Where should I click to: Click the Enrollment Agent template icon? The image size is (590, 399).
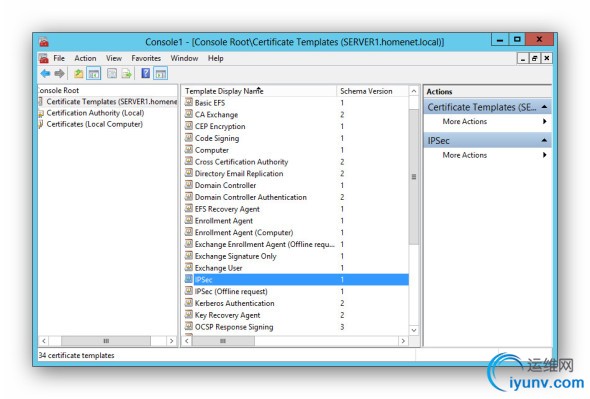tap(189, 220)
